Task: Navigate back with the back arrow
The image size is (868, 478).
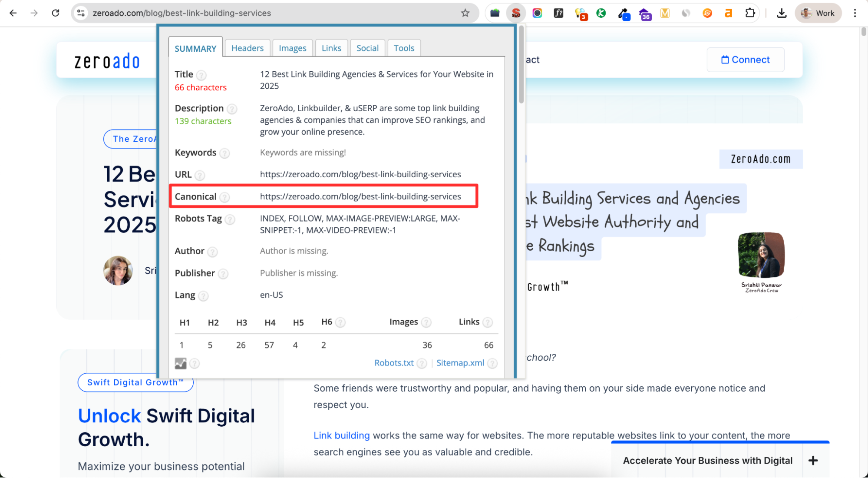Action: click(13, 13)
